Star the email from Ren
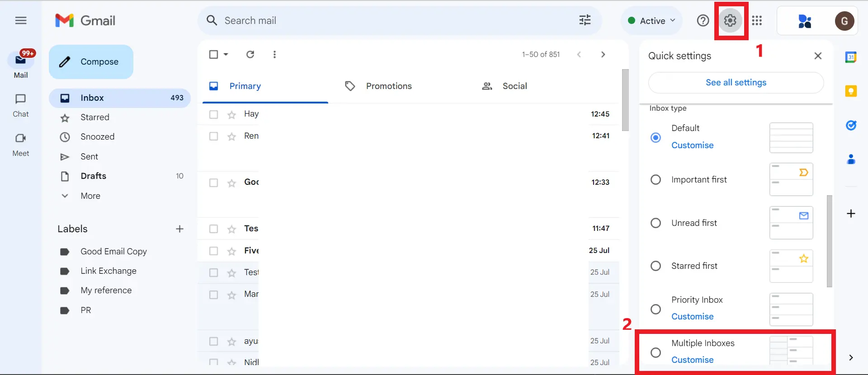 point(232,136)
